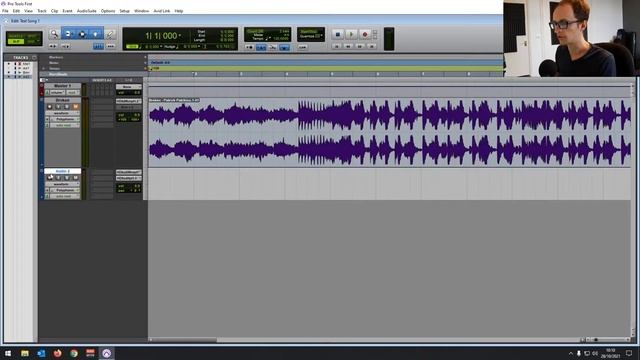This screenshot has width=640, height=360.
Task: Open the Audio 2 output path selector
Action: [x=129, y=178]
